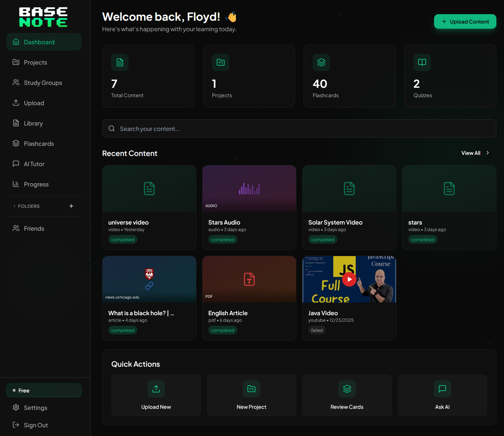Click the New Project quick action icon

pos(251,388)
